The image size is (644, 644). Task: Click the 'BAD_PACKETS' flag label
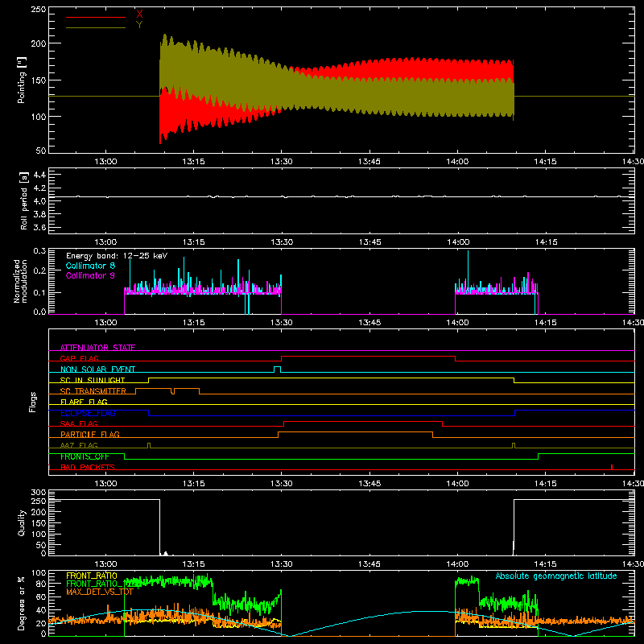(88, 467)
